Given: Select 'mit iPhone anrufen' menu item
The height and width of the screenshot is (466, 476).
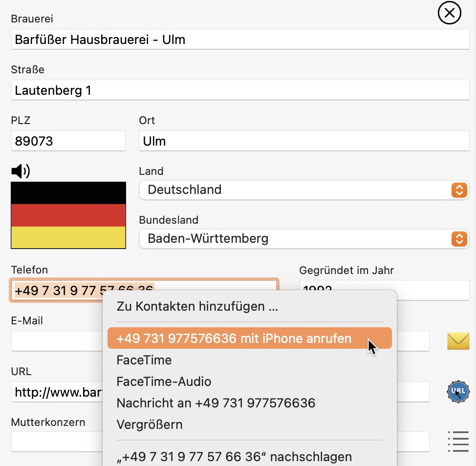Looking at the screenshot, I should click(250, 339).
